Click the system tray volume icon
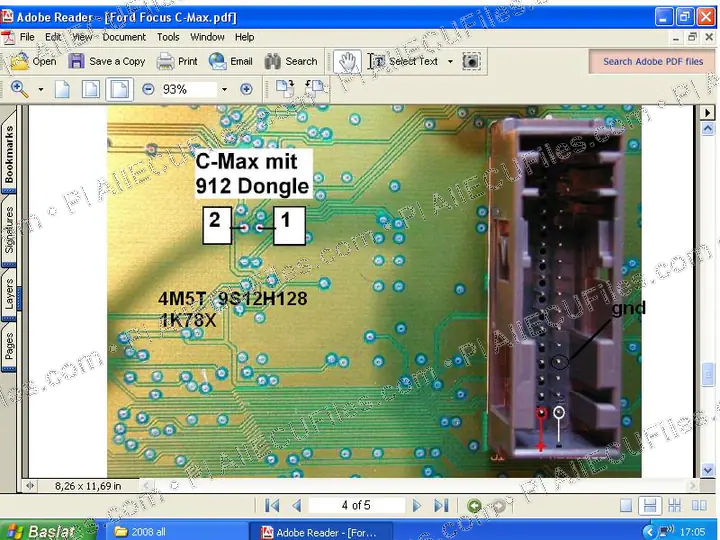720x540 pixels. pos(667,531)
